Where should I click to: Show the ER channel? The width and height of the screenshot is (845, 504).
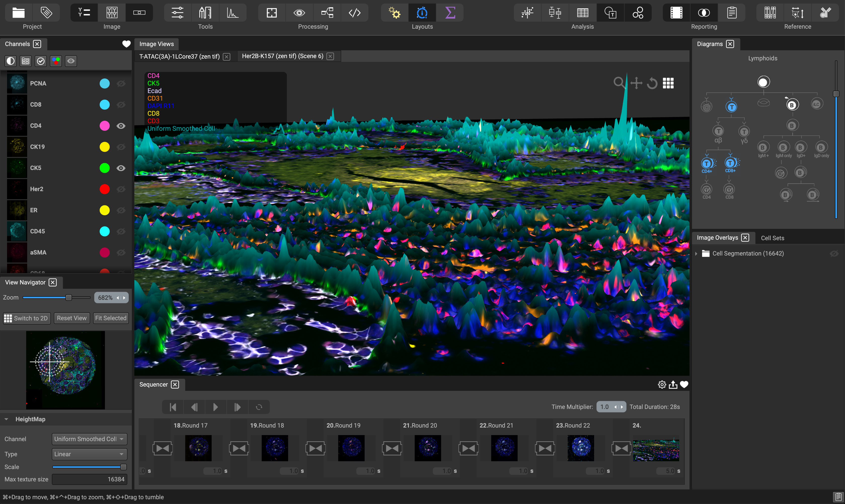click(x=121, y=210)
